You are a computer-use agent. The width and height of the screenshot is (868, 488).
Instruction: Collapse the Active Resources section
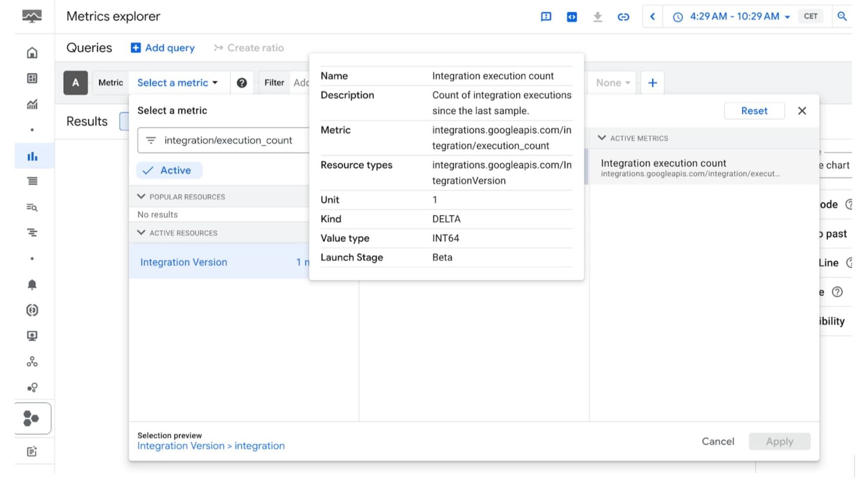pyautogui.click(x=141, y=233)
